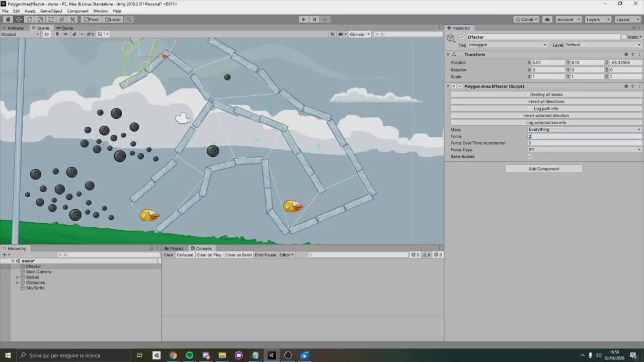Screen dimensions: 644x362
Task: Select the Rect Transform tool
Action: 50,19
